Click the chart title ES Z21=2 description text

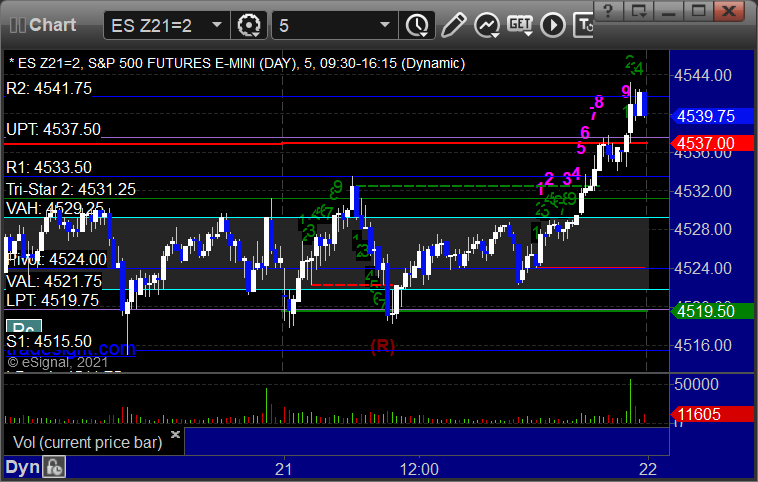[x=237, y=63]
